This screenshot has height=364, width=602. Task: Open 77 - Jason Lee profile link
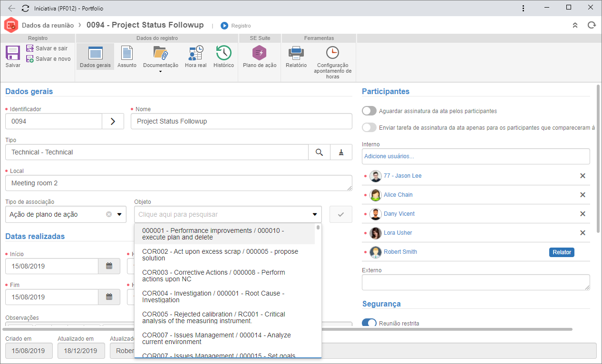click(x=403, y=176)
